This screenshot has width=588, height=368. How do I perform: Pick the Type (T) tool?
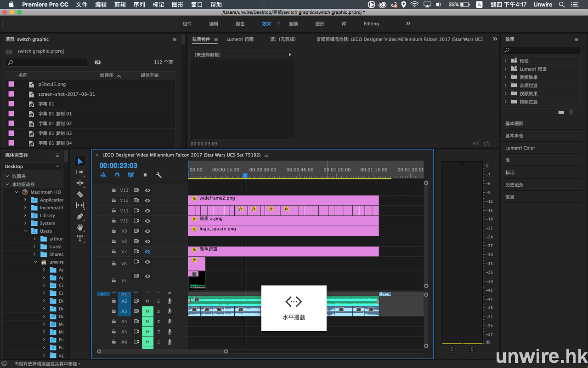(80, 238)
